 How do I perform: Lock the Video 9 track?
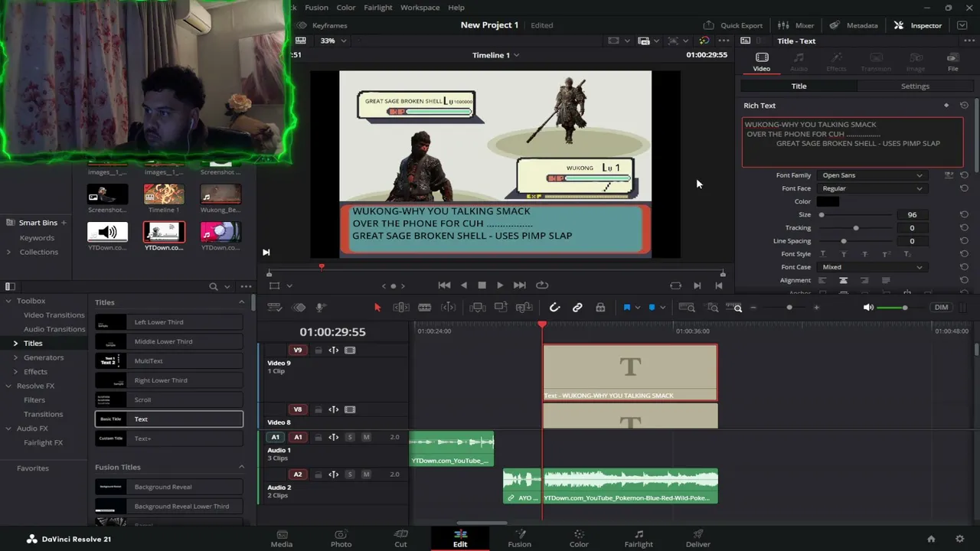[318, 350]
